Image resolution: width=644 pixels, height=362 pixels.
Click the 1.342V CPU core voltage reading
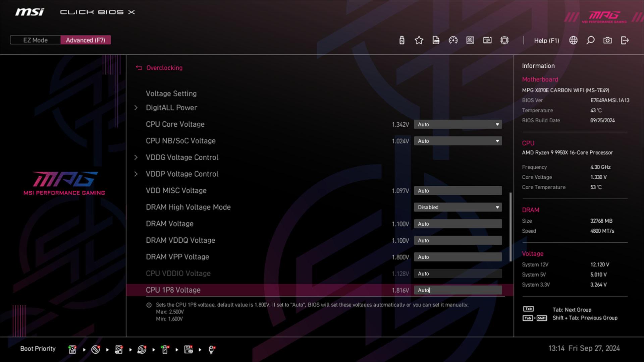[x=400, y=125]
